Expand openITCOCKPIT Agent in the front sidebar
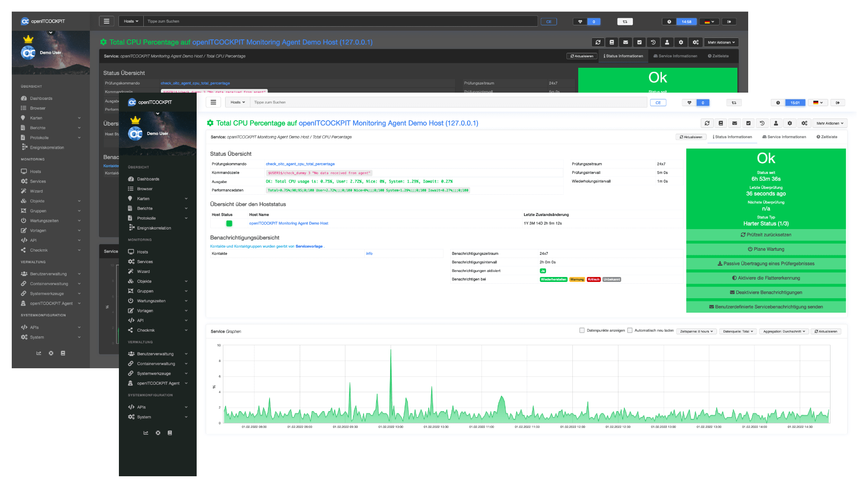The height and width of the screenshot is (488, 868). pos(158,383)
